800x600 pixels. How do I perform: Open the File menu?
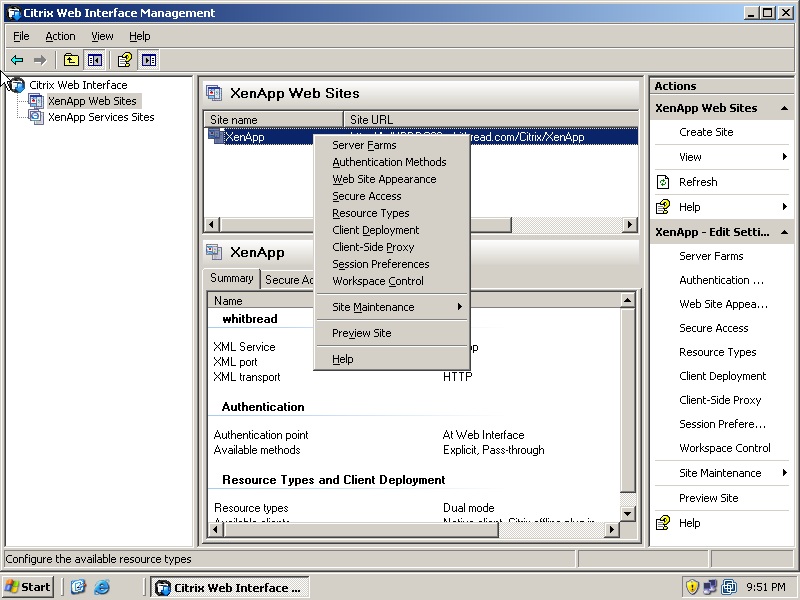[x=21, y=36]
